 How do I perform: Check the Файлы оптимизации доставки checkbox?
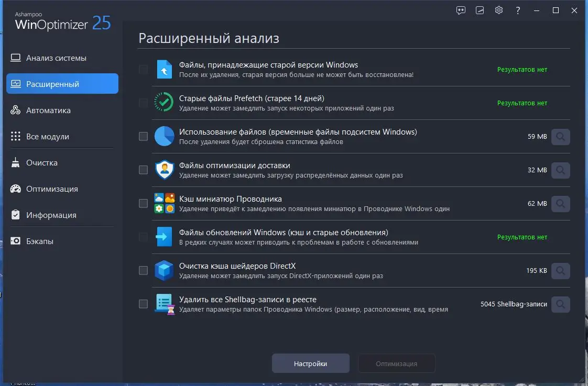tap(143, 170)
